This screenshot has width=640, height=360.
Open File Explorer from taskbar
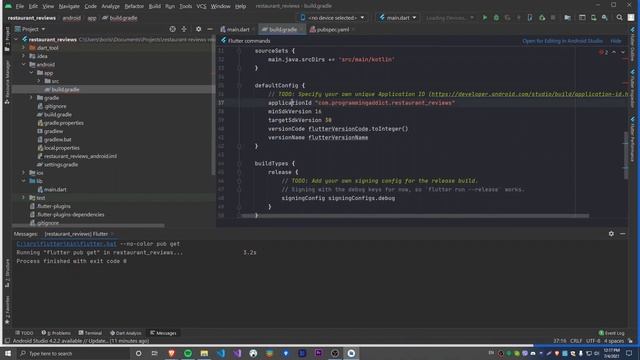coord(204,353)
